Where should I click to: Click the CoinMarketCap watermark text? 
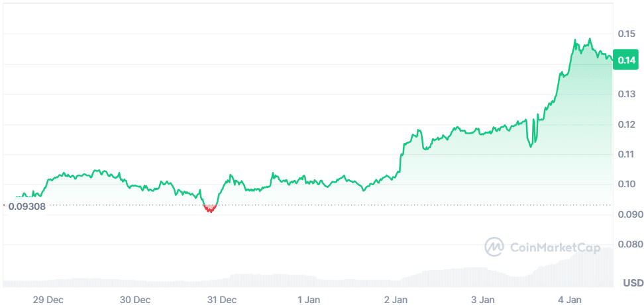point(555,247)
